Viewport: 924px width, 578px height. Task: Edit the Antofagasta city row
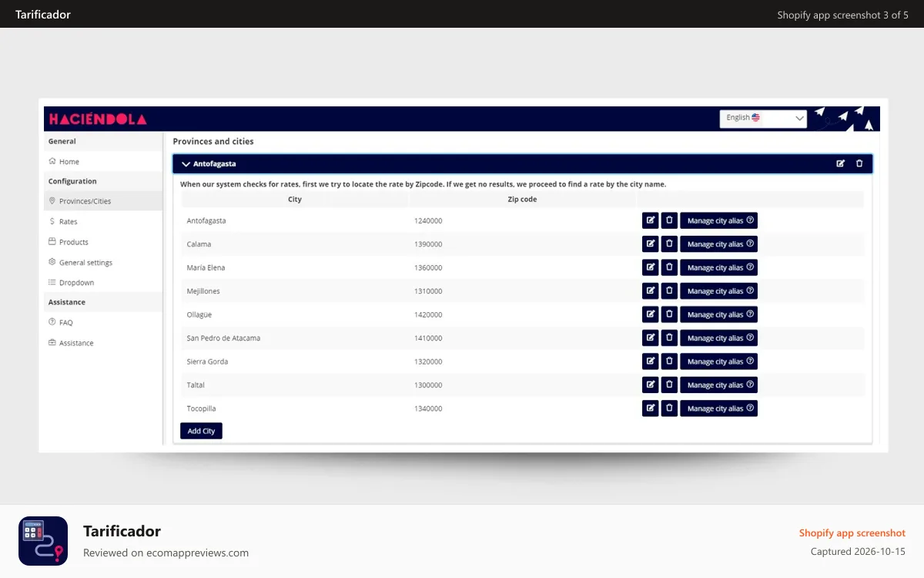pyautogui.click(x=651, y=220)
